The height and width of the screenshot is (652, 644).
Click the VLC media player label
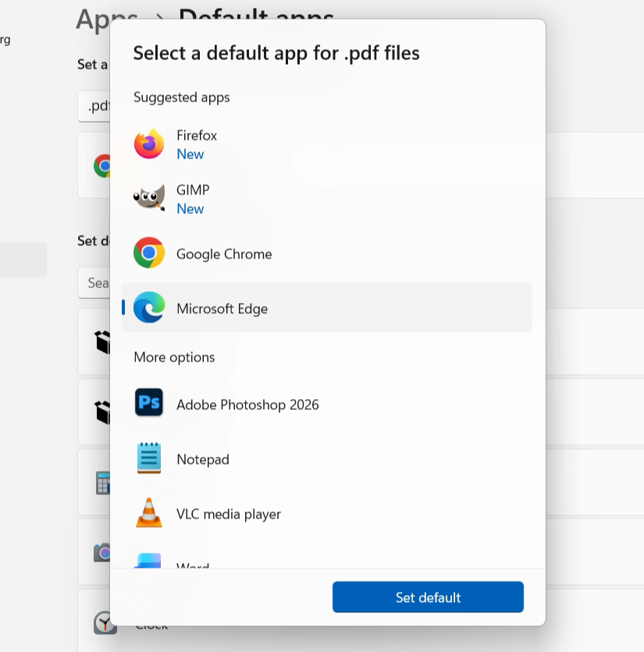[x=229, y=514]
